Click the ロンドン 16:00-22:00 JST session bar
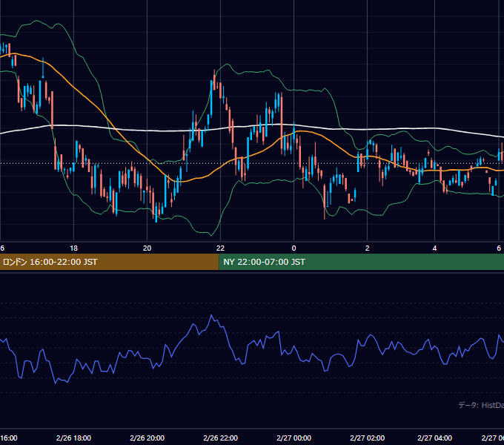Viewport: 504px width, 445px height. pyautogui.click(x=109, y=262)
